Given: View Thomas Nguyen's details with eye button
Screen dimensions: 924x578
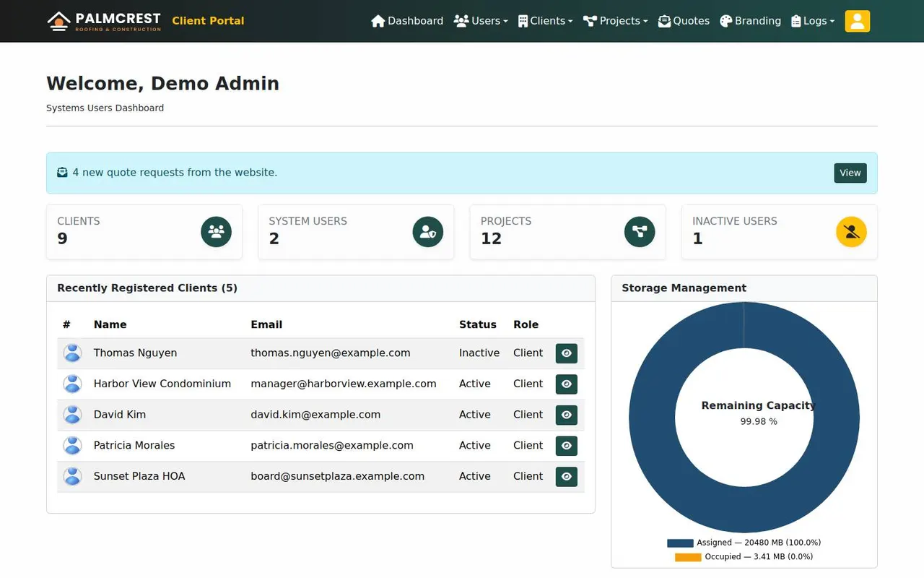Looking at the screenshot, I should pyautogui.click(x=567, y=353).
